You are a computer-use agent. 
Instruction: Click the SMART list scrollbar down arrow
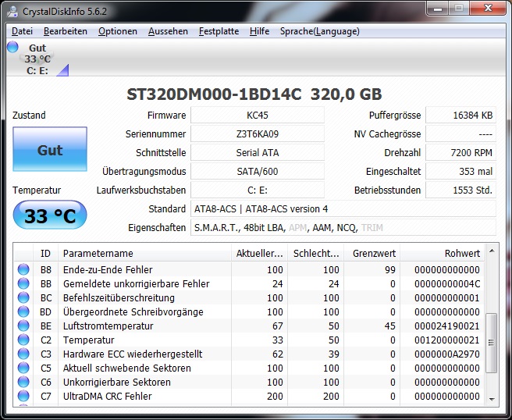tap(492, 399)
